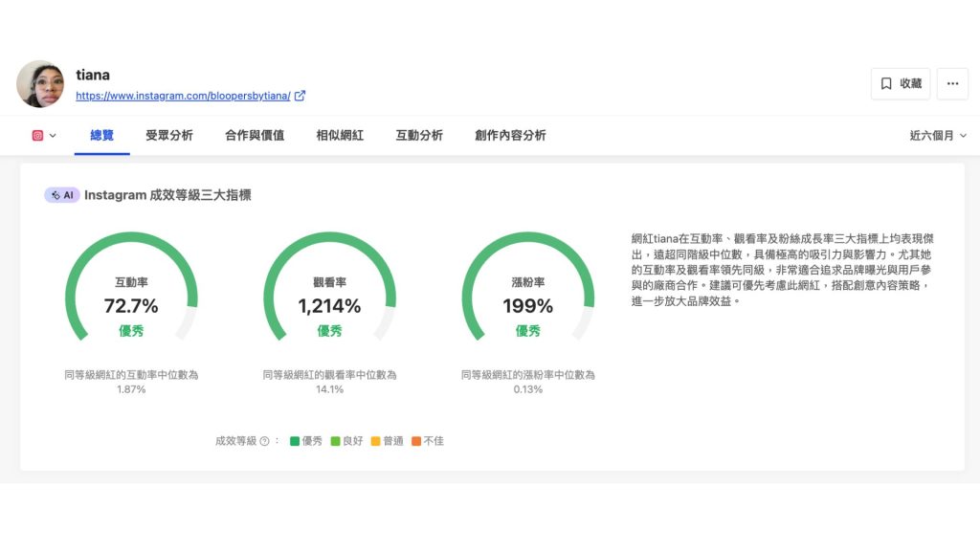Click the median value '14.1%'
The height and width of the screenshot is (551, 980).
(329, 389)
